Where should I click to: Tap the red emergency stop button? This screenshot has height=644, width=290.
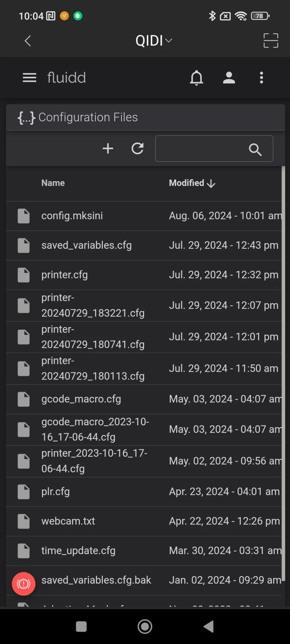pyautogui.click(x=24, y=584)
